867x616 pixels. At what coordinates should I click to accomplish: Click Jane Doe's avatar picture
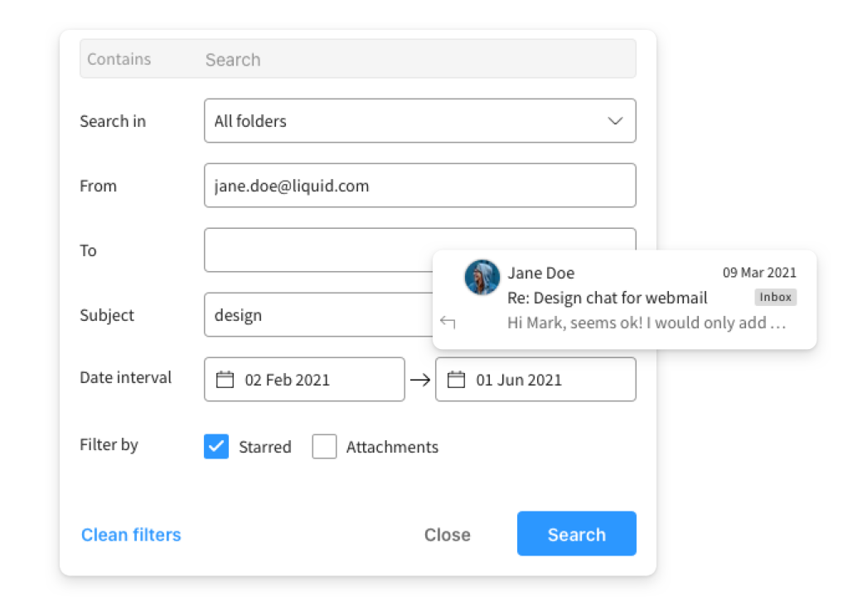point(482,278)
